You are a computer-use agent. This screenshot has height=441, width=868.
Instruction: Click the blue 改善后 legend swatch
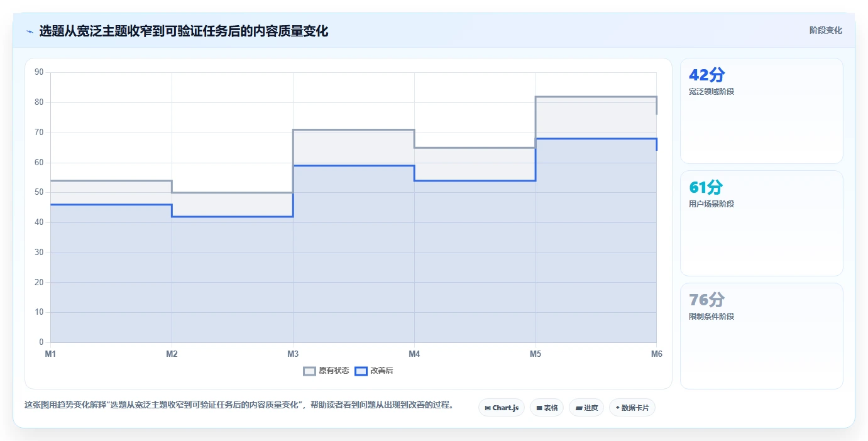click(361, 371)
